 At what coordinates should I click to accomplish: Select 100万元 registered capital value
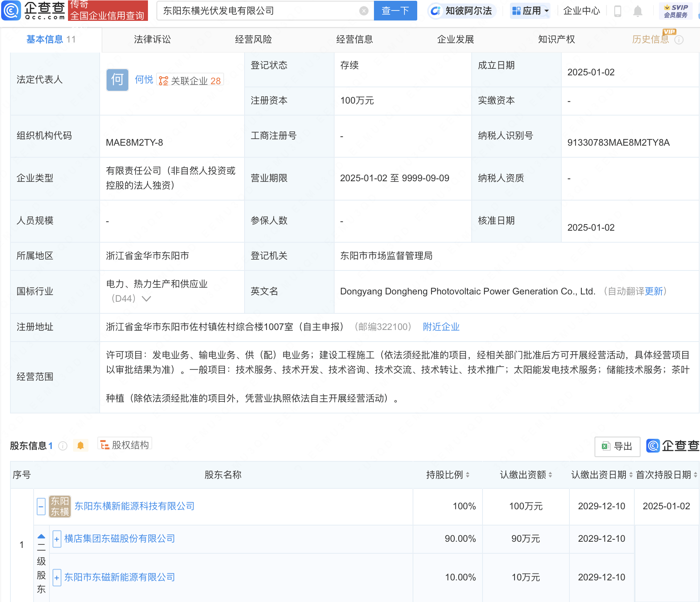point(357,100)
